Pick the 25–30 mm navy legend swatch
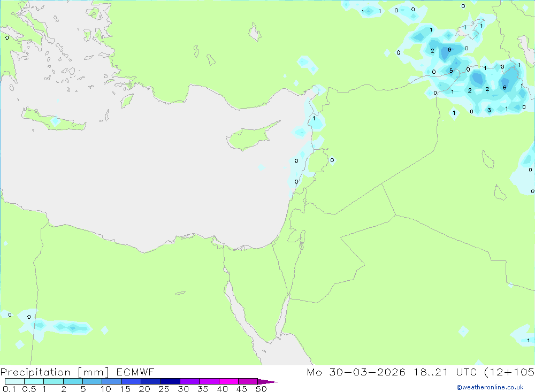 tap(170, 381)
